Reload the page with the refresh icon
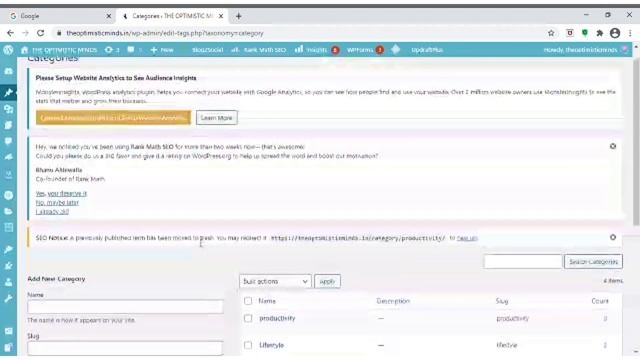This screenshot has width=640, height=360. point(40,33)
